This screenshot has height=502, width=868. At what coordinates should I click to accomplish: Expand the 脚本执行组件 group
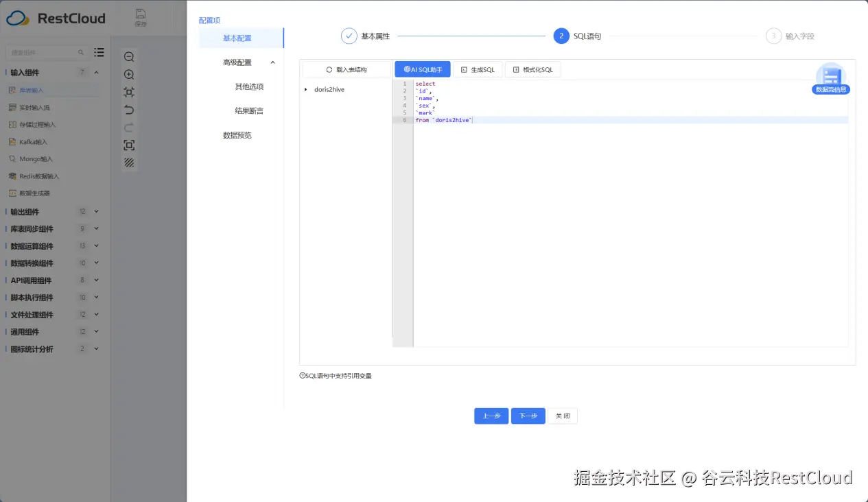tap(96, 298)
